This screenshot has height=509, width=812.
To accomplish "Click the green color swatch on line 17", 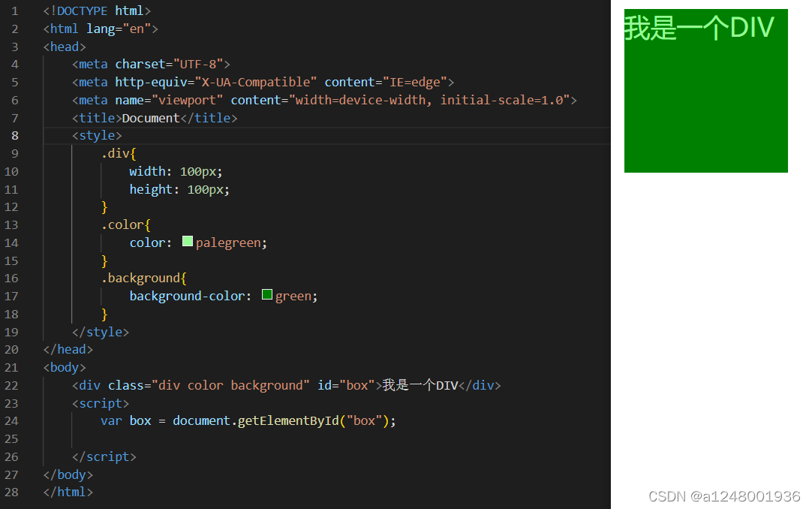I will pos(266,295).
